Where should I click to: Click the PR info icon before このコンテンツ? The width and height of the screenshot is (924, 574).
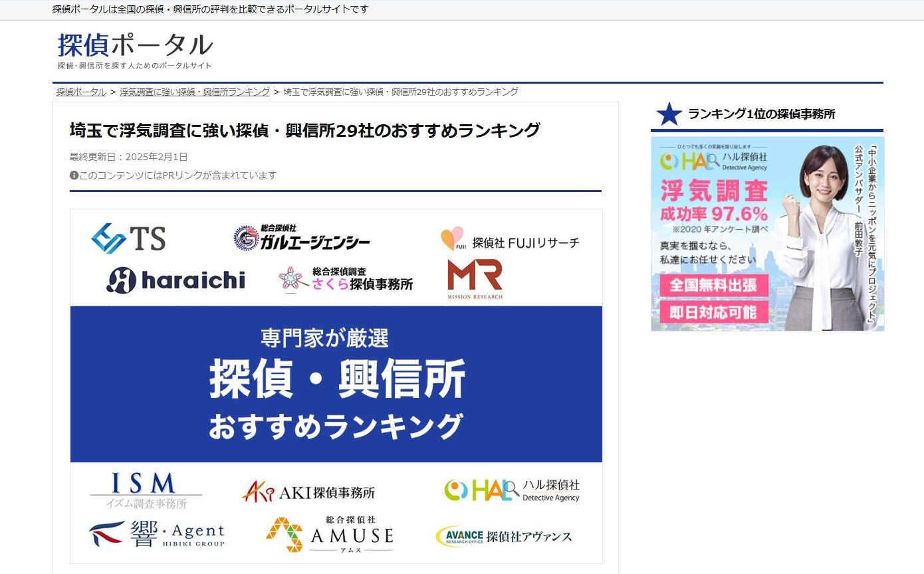(x=74, y=175)
